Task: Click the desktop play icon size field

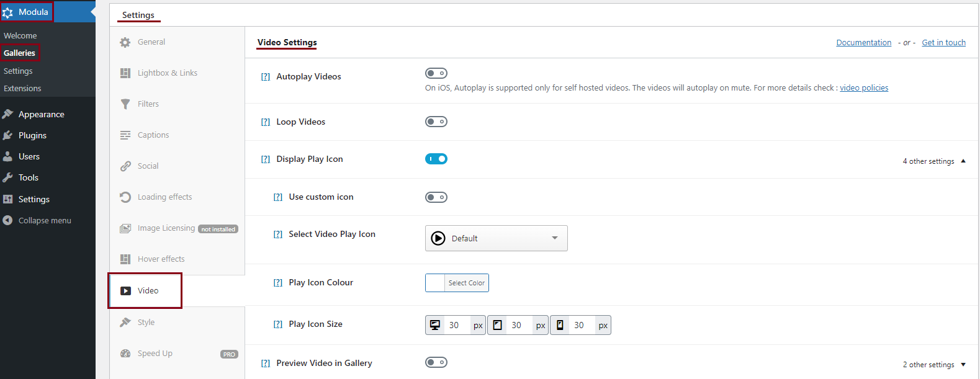Action: coord(457,325)
